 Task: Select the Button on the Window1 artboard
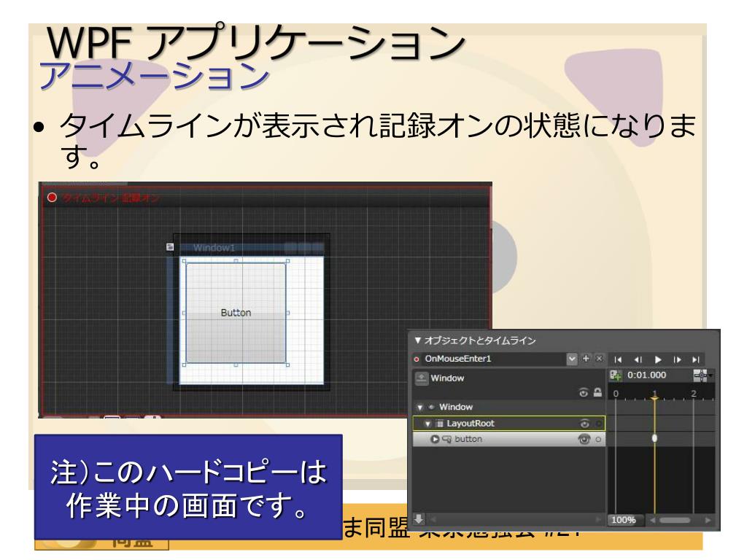(236, 312)
